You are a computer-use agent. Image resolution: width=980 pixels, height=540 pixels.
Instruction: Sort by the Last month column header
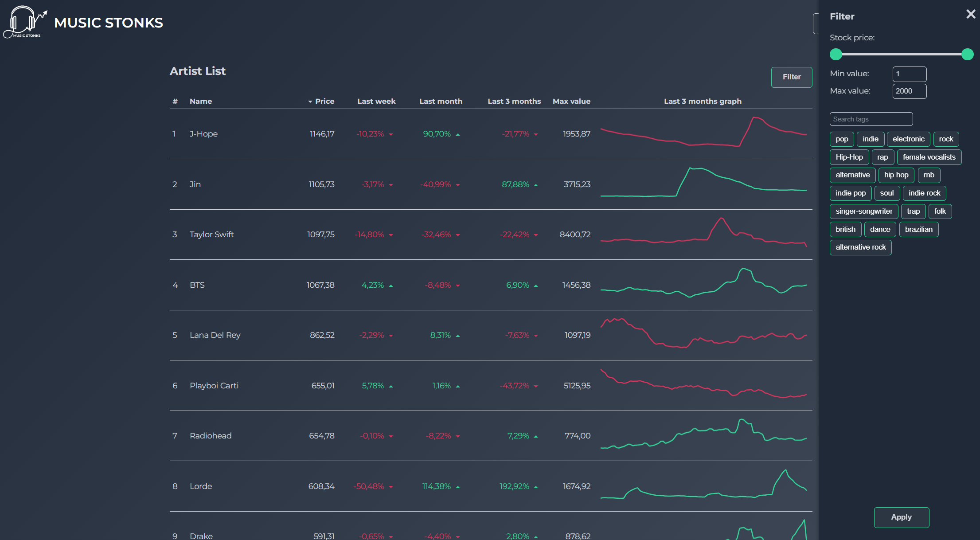(441, 102)
